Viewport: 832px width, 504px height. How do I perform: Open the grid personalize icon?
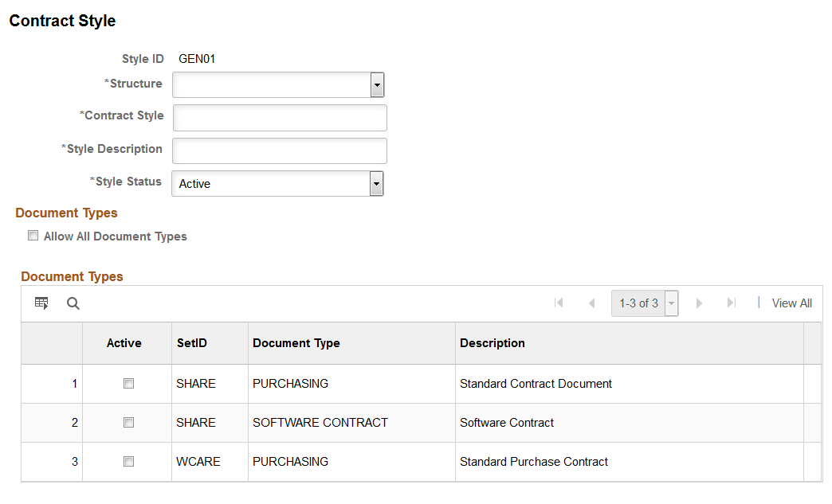41,303
